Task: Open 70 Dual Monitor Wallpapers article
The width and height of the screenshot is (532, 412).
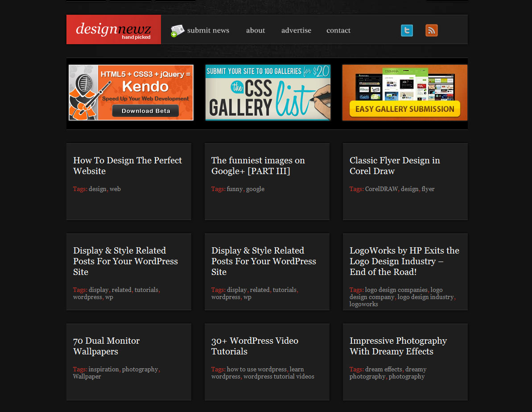Action: [106, 346]
